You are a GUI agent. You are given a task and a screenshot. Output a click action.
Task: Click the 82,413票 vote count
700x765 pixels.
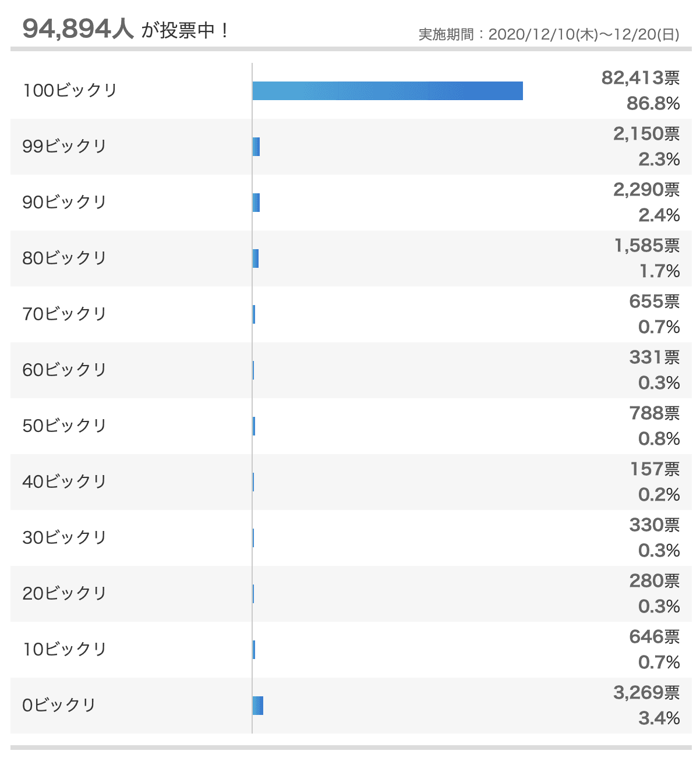[x=641, y=77]
